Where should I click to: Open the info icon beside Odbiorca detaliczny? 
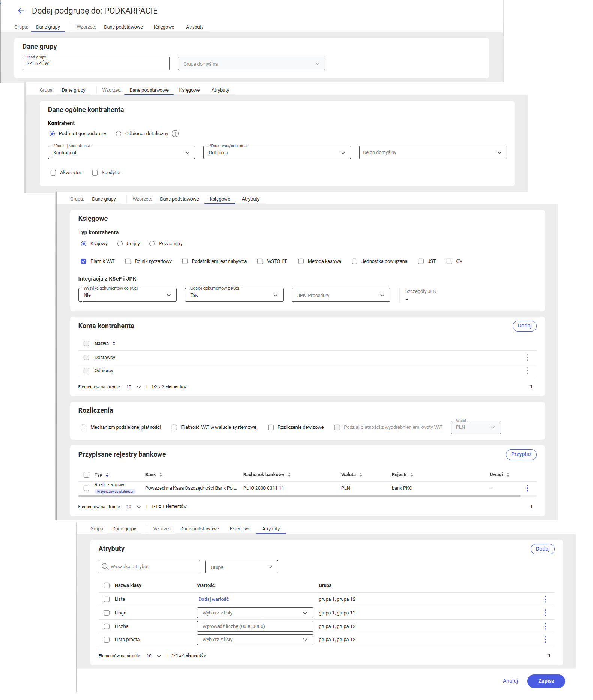click(175, 134)
